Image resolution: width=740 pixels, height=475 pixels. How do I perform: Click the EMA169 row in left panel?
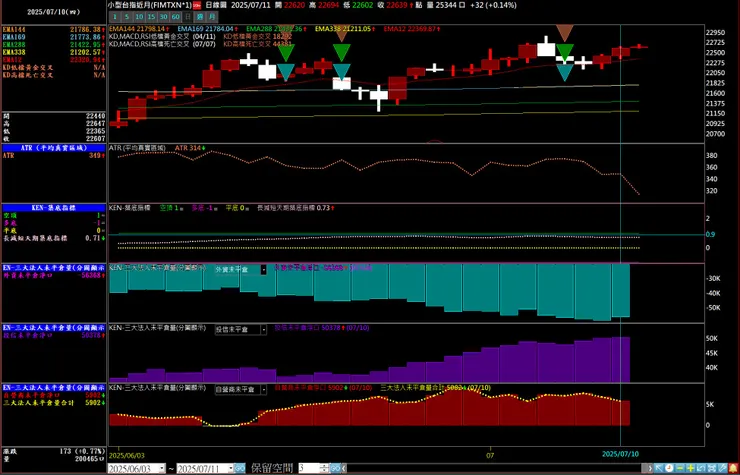pyautogui.click(x=54, y=37)
